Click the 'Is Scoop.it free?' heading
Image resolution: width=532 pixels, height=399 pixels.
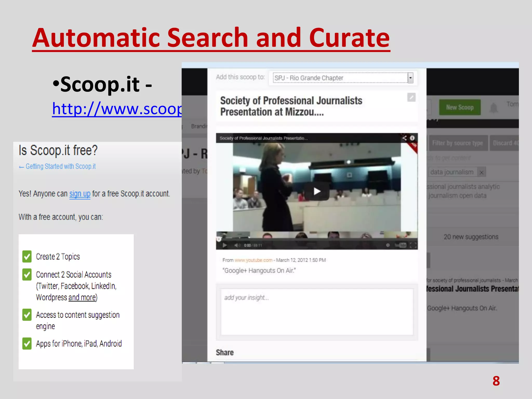(x=58, y=150)
